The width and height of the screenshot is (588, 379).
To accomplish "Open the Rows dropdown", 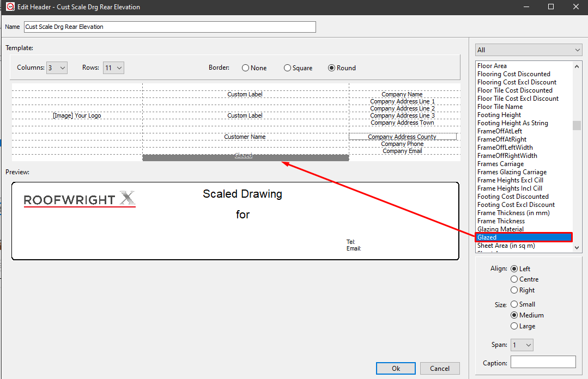I will point(114,68).
